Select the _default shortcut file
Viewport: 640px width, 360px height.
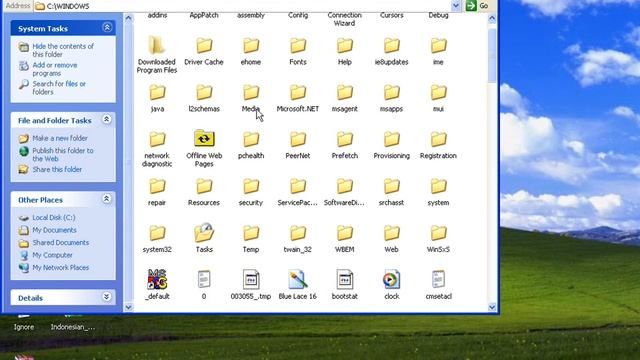tap(157, 284)
